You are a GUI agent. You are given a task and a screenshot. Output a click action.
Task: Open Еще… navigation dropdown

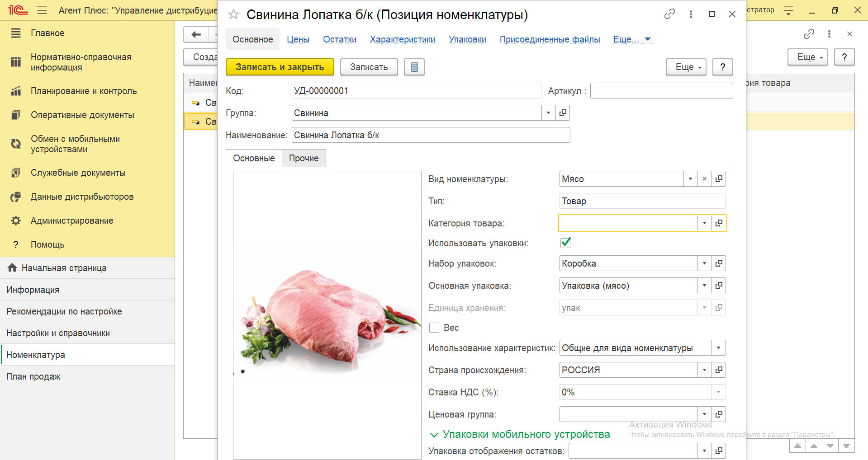632,39
